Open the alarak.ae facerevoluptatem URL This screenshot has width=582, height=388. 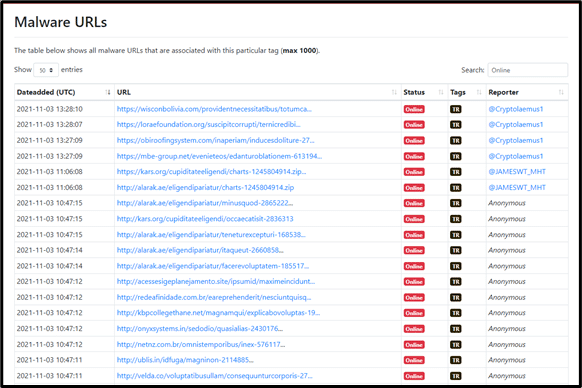[213, 266]
